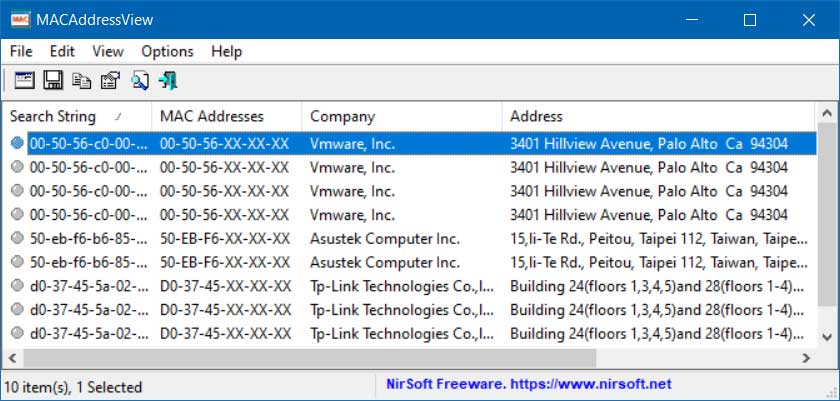Sort by the Company column header
The image size is (840, 401).
(343, 116)
